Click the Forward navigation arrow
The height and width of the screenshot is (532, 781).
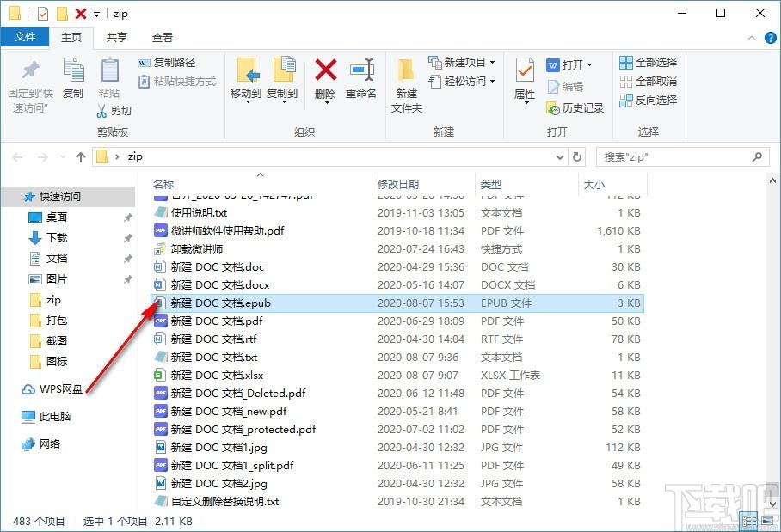click(x=43, y=157)
